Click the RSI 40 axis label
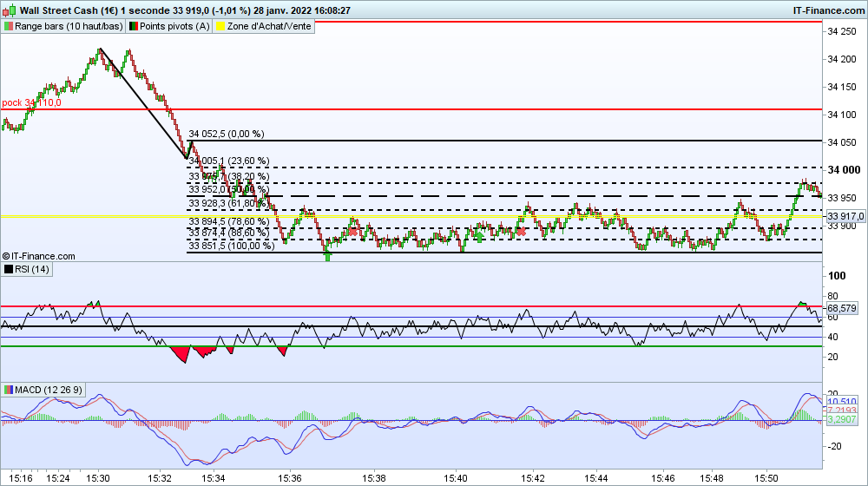 pyautogui.click(x=832, y=337)
